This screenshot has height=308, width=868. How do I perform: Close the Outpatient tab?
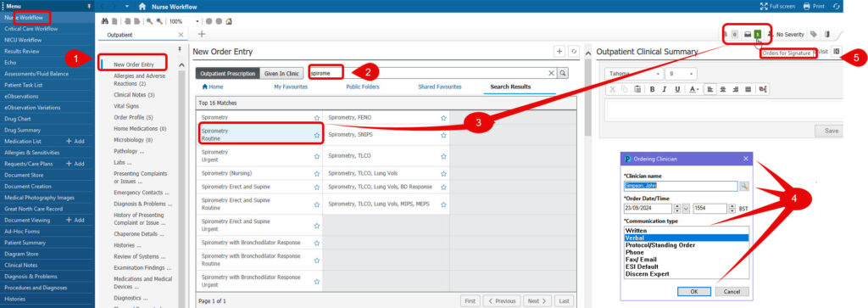point(181,35)
